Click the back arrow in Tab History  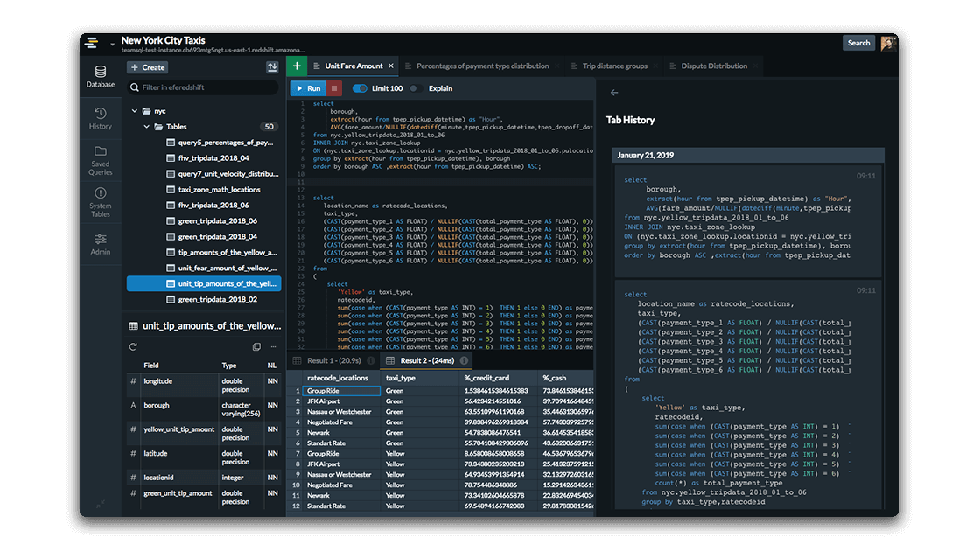click(614, 93)
